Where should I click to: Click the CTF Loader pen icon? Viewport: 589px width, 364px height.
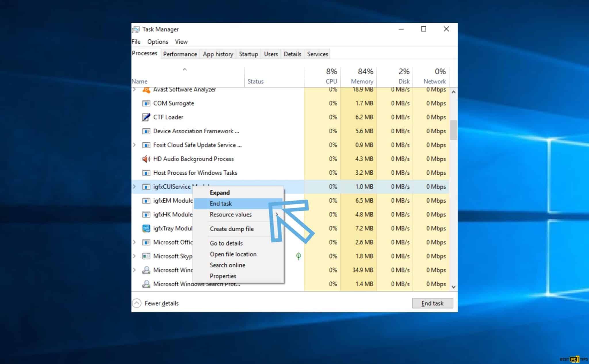pos(146,117)
